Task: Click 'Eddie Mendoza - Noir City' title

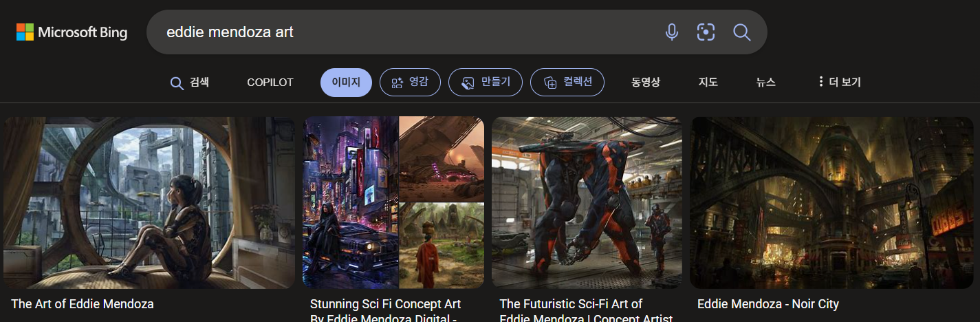Action: point(768,304)
